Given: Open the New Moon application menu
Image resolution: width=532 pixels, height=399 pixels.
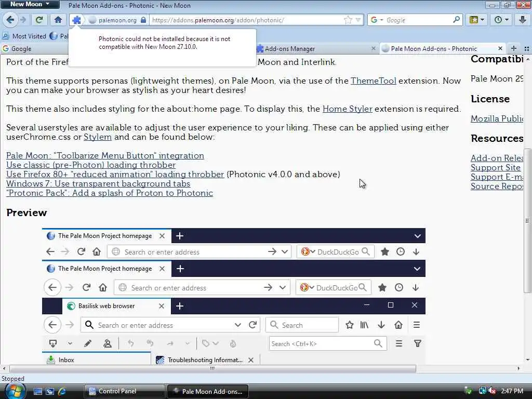Looking at the screenshot, I should click(30, 4).
